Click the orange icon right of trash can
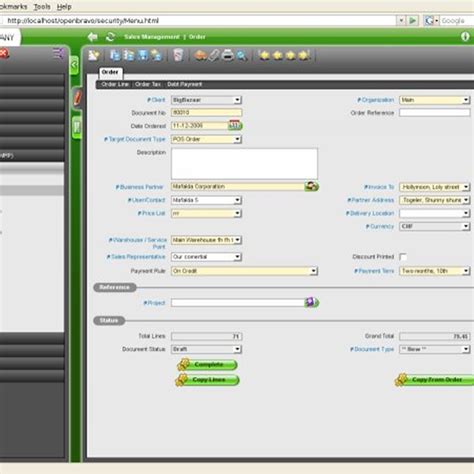The height and width of the screenshot is (474, 474). click(200, 55)
